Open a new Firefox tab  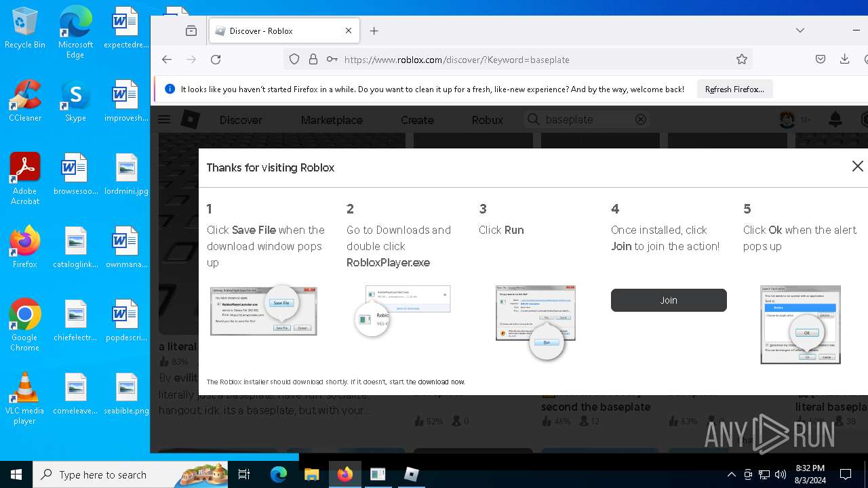tap(374, 30)
